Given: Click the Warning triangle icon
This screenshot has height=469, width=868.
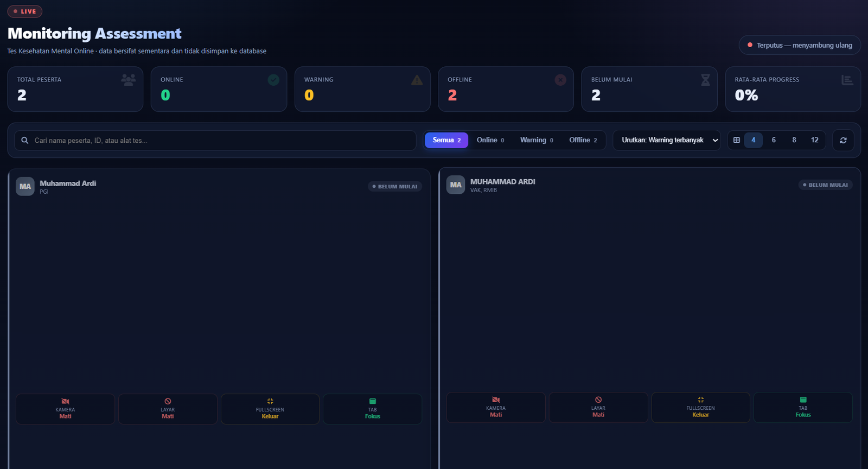Looking at the screenshot, I should pyautogui.click(x=417, y=80).
